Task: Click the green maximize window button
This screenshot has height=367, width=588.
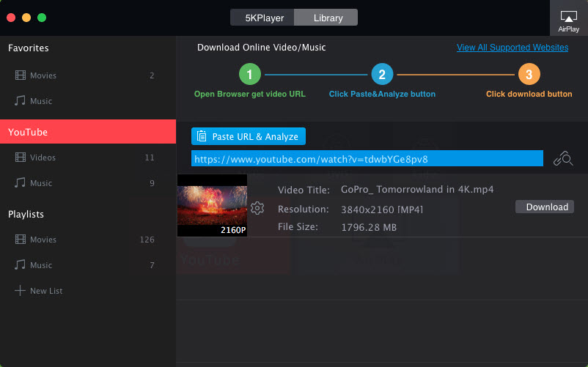Action: [x=42, y=18]
